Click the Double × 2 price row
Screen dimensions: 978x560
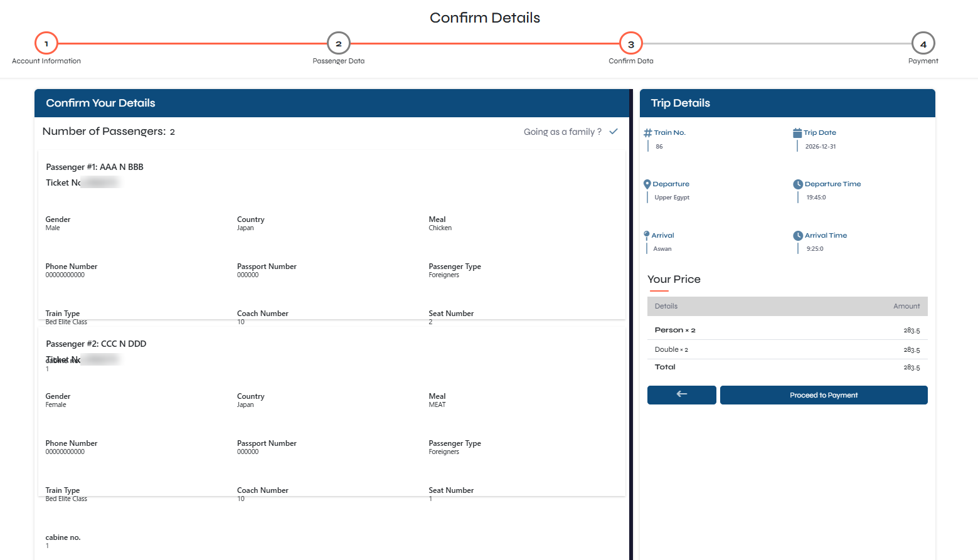point(787,349)
